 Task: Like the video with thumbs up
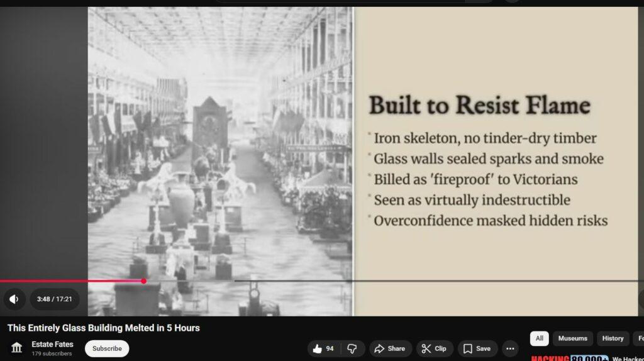[x=323, y=348]
